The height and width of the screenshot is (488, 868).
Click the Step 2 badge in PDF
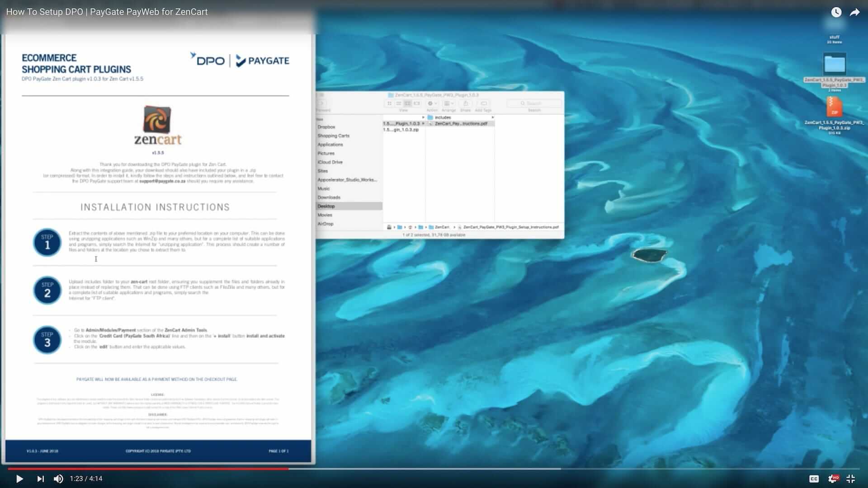pyautogui.click(x=47, y=290)
